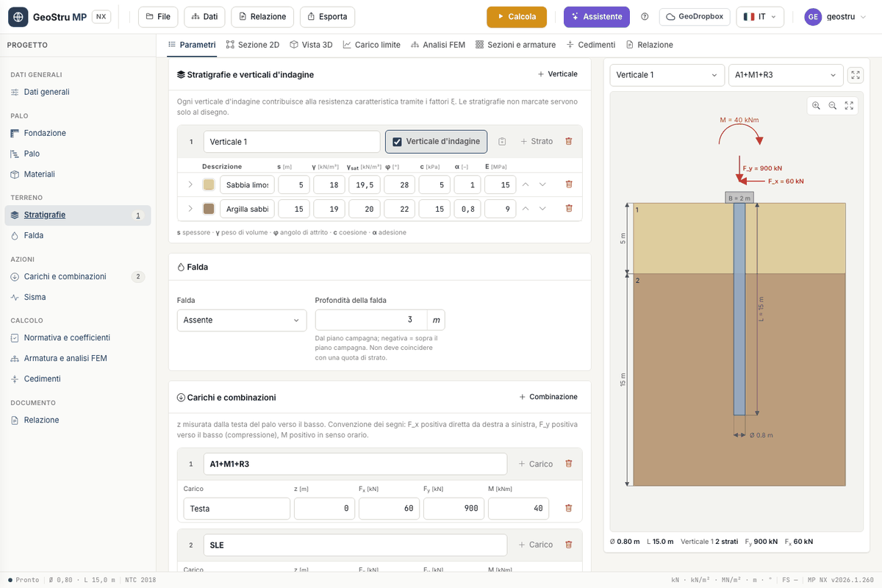882x588 pixels.
Task: Expand the preview panel to fullscreen
Action: 856,75
